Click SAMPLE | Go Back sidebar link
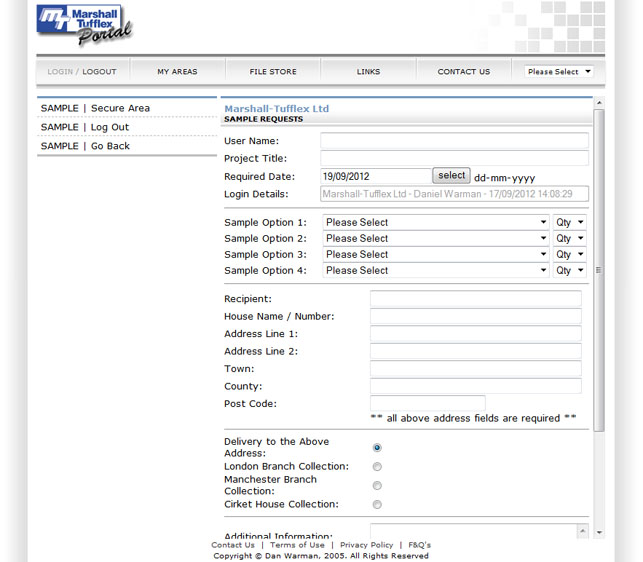 pyautogui.click(x=85, y=146)
